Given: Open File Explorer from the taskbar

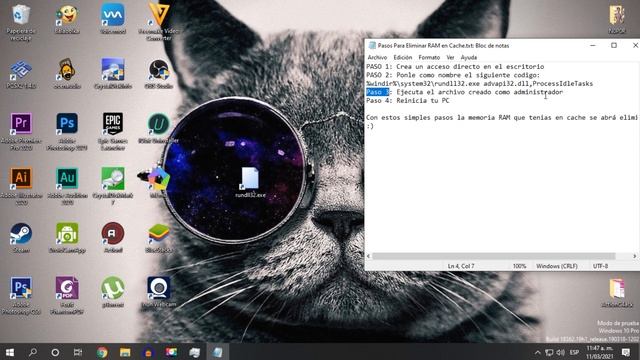Looking at the screenshot, I should pyautogui.click(x=125, y=352).
